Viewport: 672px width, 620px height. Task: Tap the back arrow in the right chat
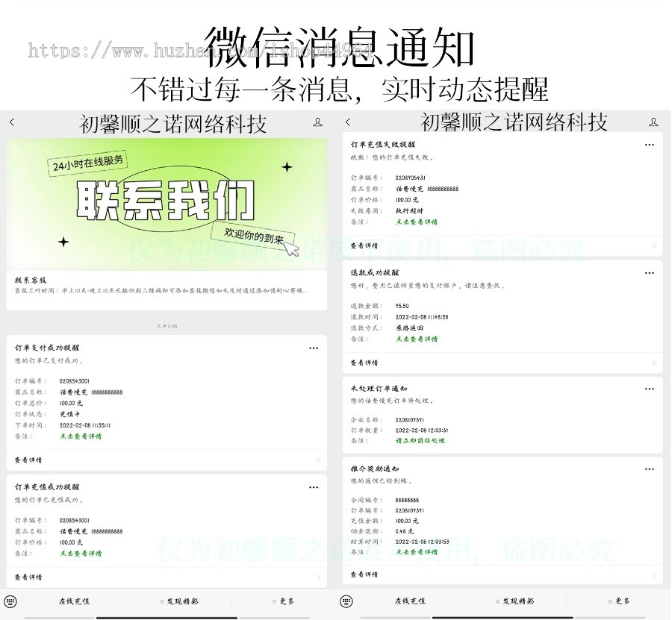click(x=347, y=122)
